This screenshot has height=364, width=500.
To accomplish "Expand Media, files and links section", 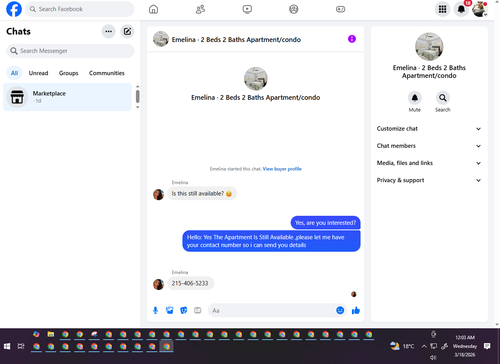I will pyautogui.click(x=429, y=163).
